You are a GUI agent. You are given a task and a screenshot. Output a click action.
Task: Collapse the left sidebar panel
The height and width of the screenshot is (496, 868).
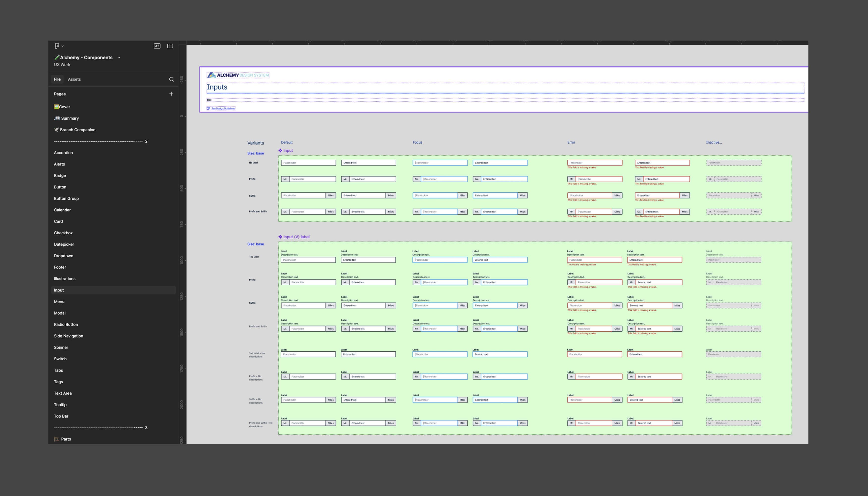[x=170, y=46]
